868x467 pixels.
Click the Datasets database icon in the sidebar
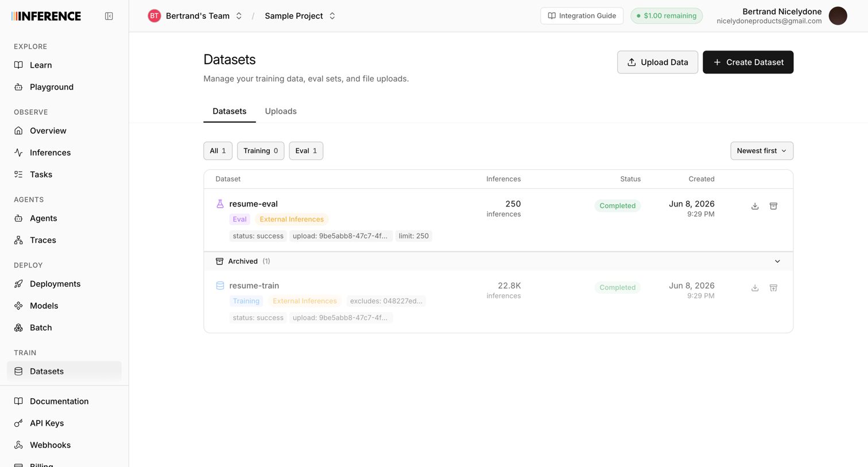18,371
